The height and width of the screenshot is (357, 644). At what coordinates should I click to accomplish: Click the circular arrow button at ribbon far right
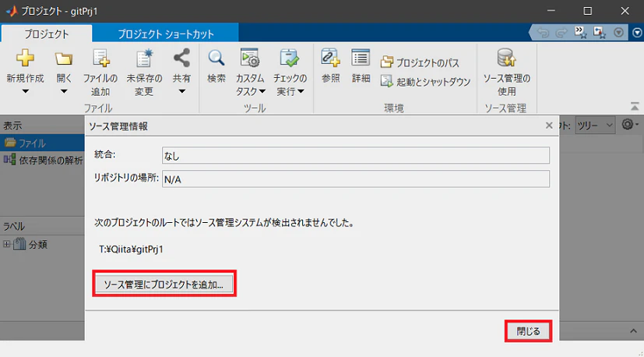(637, 33)
